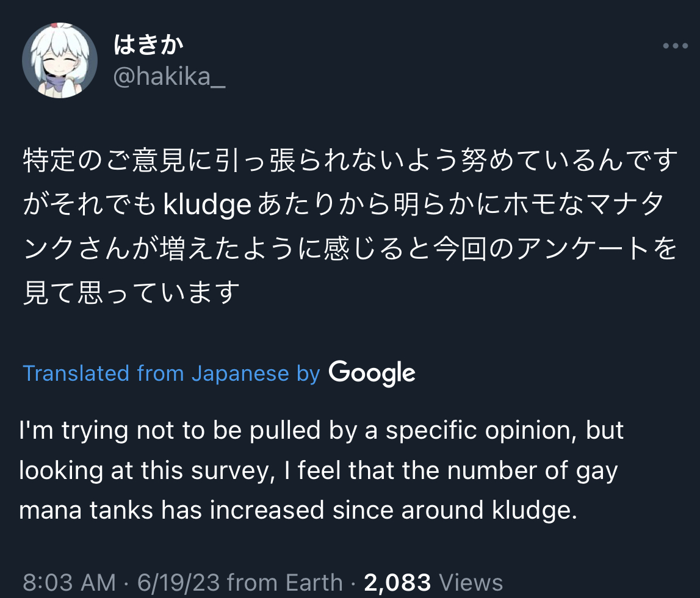700x598 pixels.
Task: Click the Google logo
Action: coord(372,373)
